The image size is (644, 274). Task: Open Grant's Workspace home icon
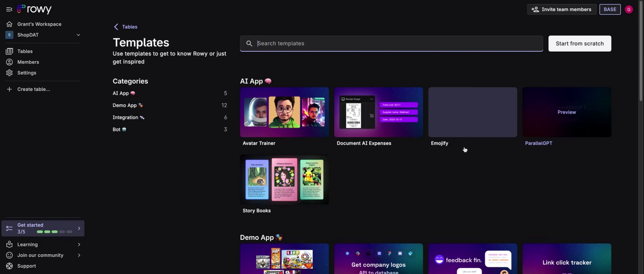(10, 24)
